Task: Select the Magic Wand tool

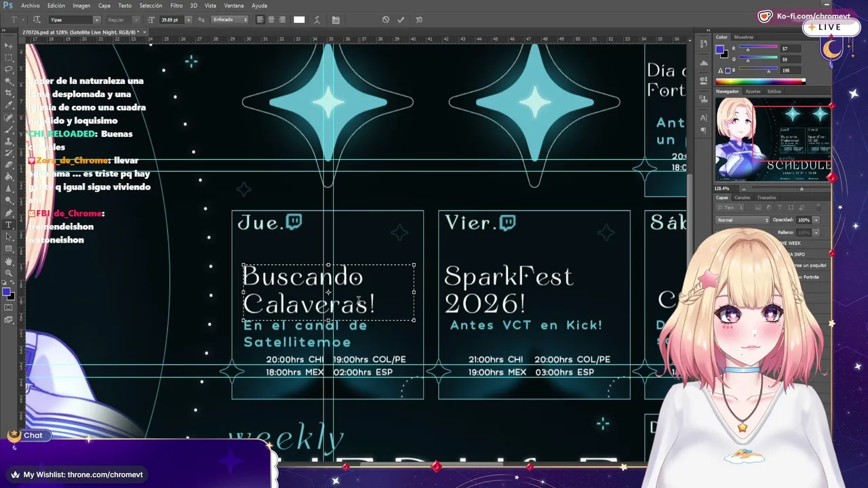Action: (9, 81)
